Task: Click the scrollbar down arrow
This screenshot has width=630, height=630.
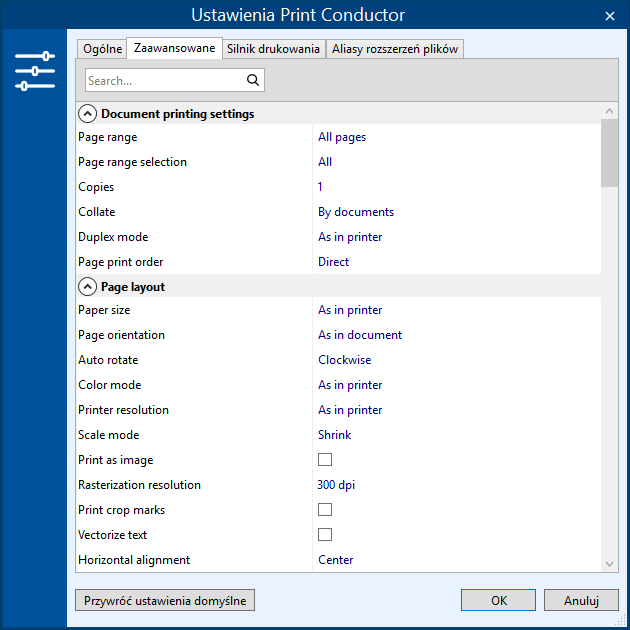Action: 610,564
